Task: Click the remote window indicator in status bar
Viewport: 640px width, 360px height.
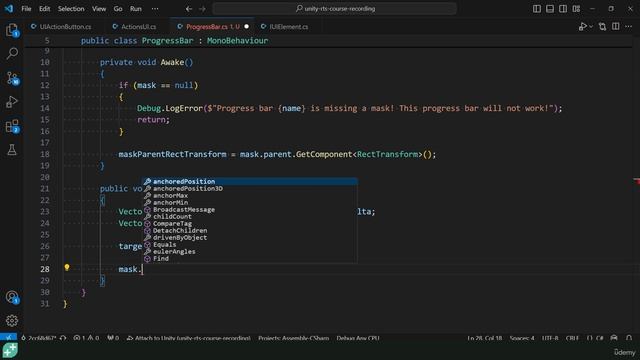Action: pyautogui.click(x=9, y=338)
